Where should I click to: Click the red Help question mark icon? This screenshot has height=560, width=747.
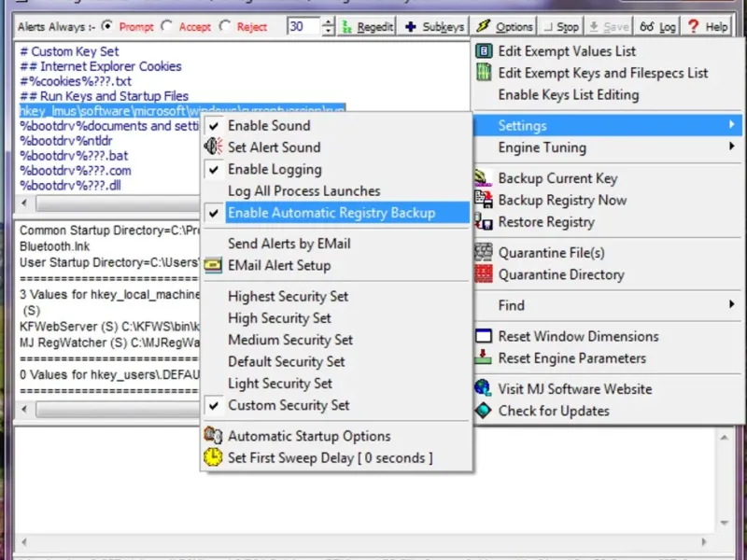coord(694,26)
